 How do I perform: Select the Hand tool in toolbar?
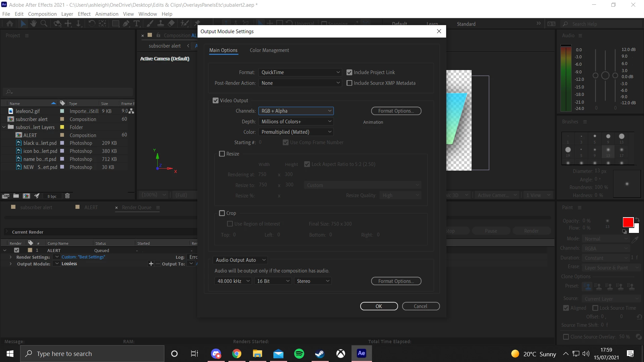pyautogui.click(x=33, y=23)
